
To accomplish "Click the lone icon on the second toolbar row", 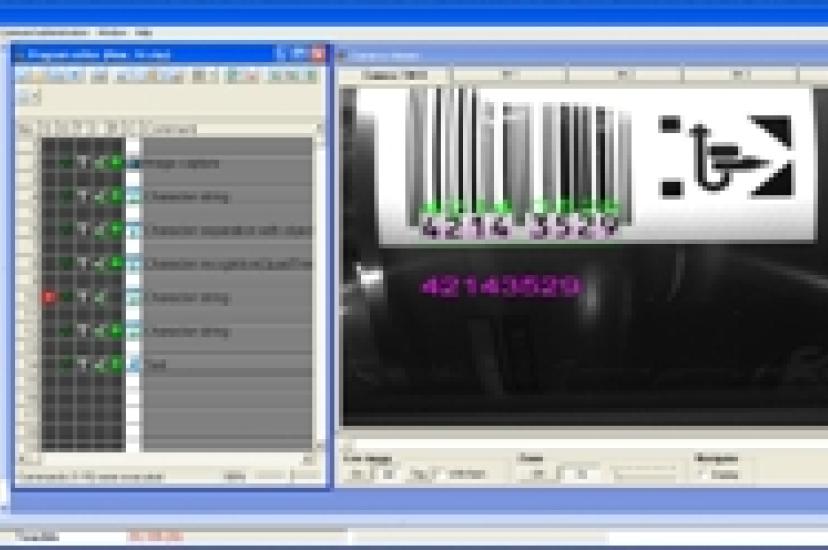I will coord(29,97).
